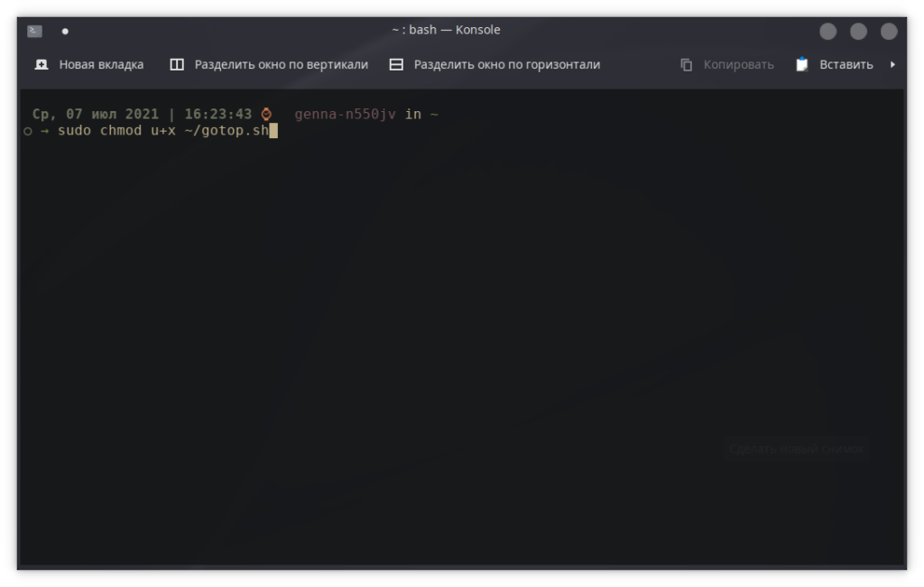Click the new tab icon
Image resolution: width=924 pixels, height=587 pixels.
click(42, 64)
